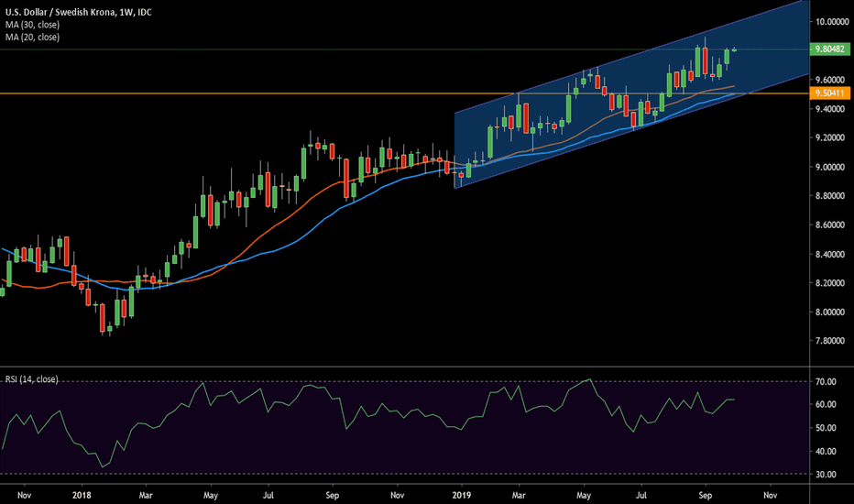The height and width of the screenshot is (504, 854).
Task: Click the 8.40000 price axis label
Action: tap(830, 255)
